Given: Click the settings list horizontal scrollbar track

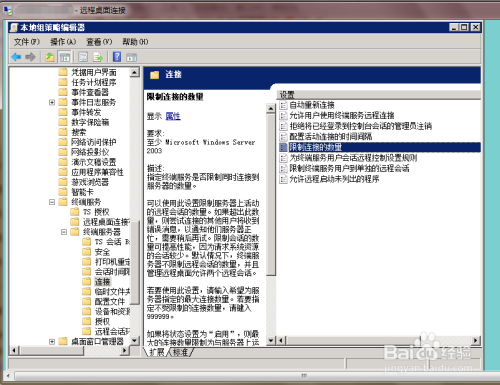Looking at the screenshot, I should (x=379, y=340).
